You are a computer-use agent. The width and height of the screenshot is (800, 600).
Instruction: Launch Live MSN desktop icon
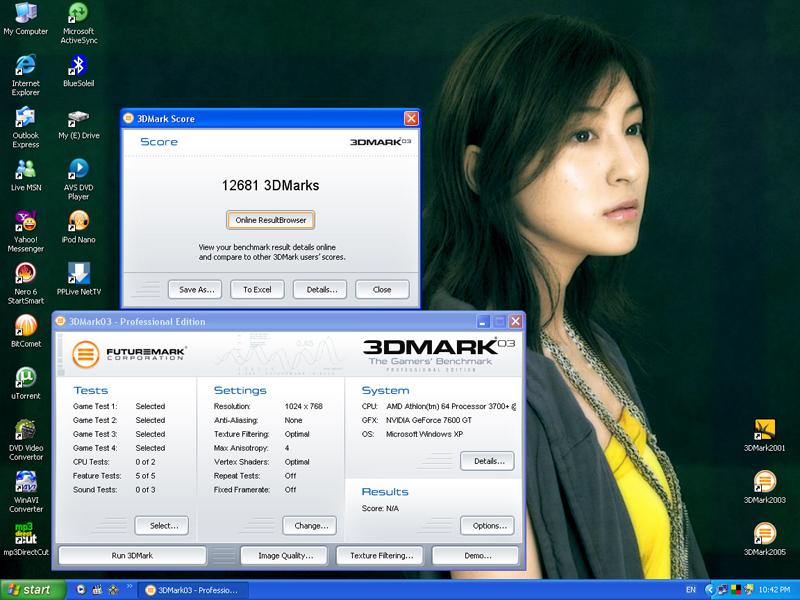coord(26,176)
